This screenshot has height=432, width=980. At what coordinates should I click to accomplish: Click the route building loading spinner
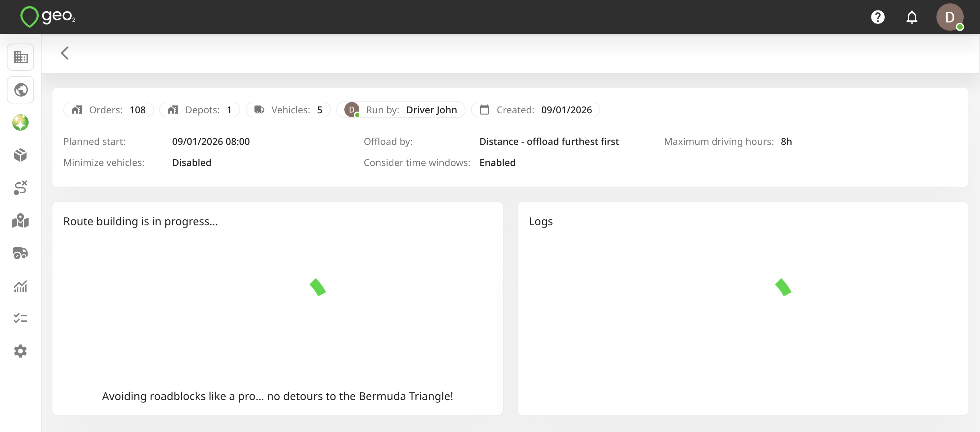[318, 287]
